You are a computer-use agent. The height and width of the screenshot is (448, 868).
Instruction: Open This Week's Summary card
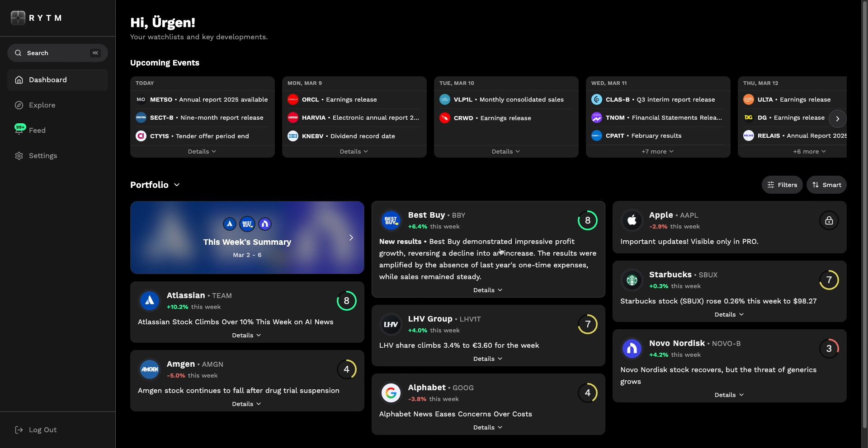point(247,238)
